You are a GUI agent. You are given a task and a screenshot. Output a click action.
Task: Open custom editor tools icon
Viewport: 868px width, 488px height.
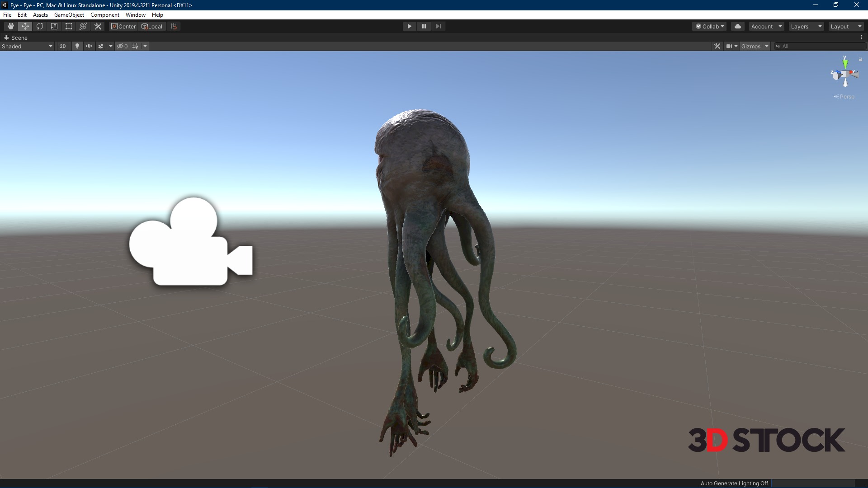tap(98, 26)
